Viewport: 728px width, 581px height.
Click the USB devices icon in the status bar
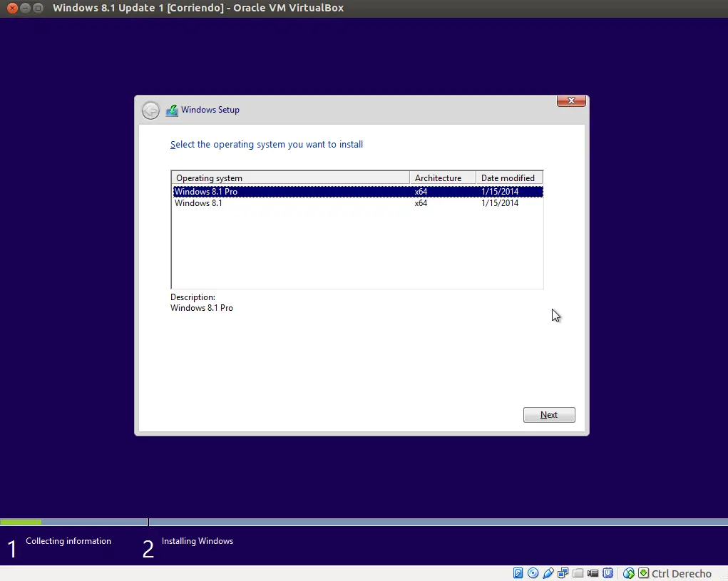[548, 573]
